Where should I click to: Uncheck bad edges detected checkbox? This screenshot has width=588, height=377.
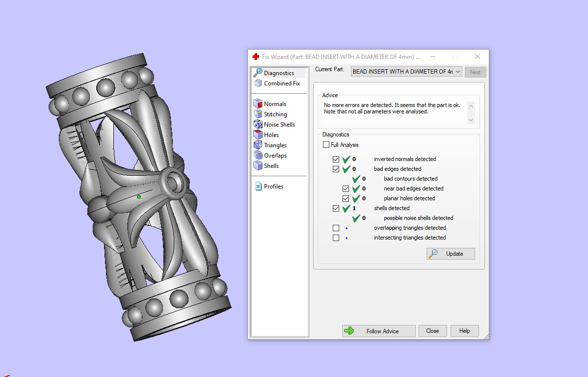coord(336,169)
